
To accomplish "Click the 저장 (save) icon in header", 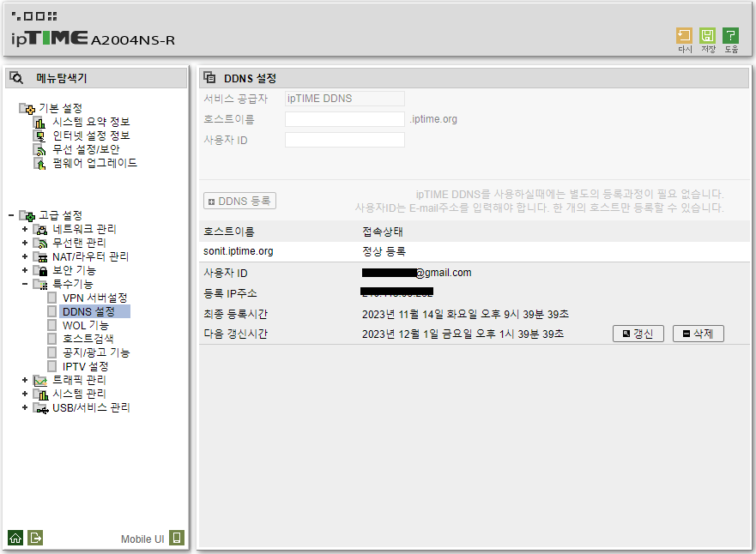I will click(707, 36).
